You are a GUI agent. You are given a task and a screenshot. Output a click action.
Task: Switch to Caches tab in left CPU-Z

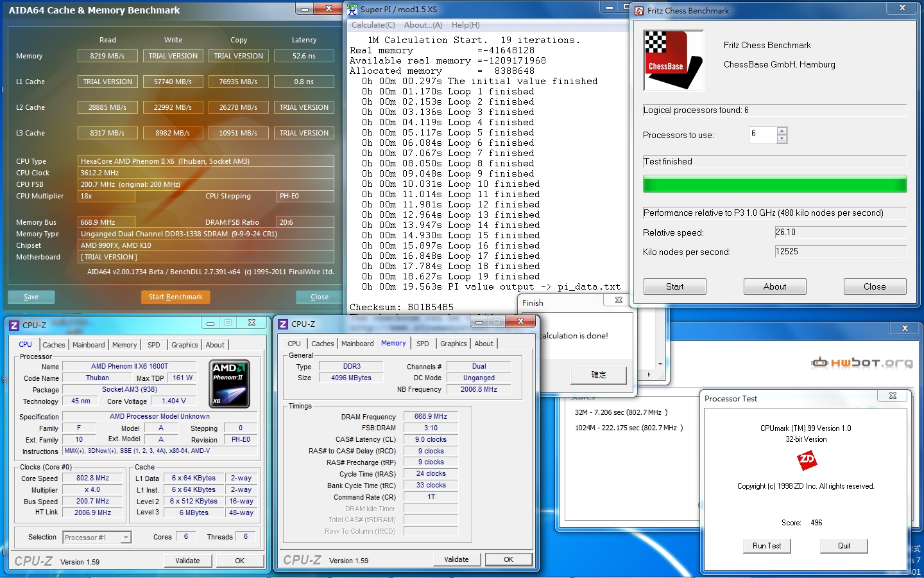click(x=54, y=345)
